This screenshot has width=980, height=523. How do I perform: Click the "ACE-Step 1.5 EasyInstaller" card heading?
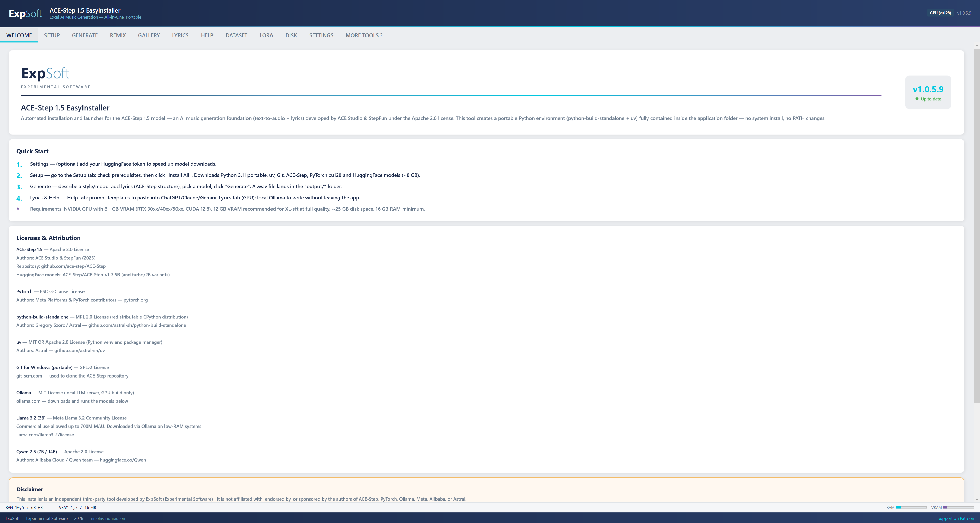(x=65, y=107)
